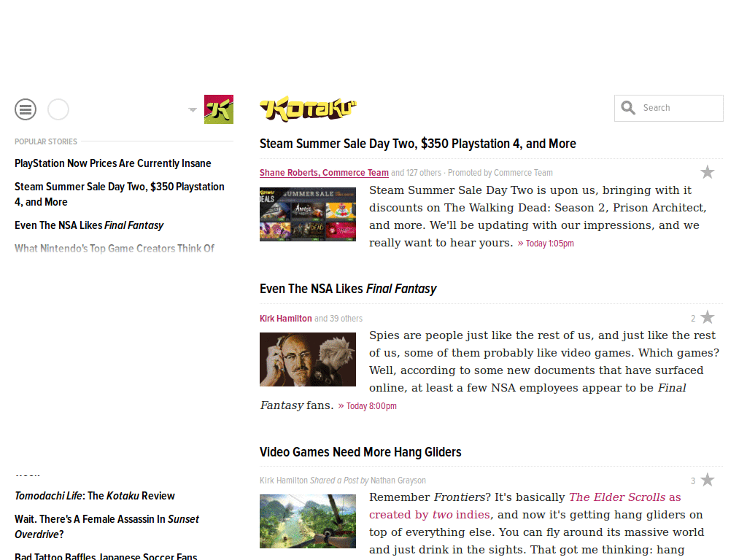Screen dimensions: 747x560
Task: Click 'and 39 others' text
Action: coord(338,318)
